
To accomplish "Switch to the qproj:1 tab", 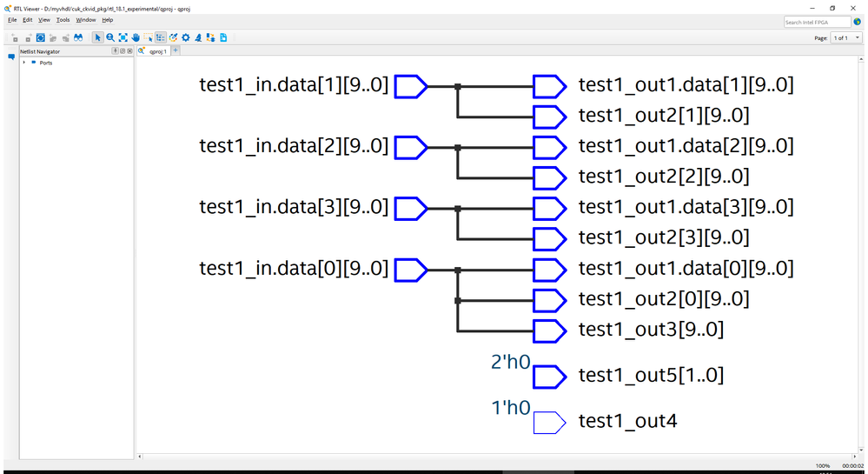I will (156, 51).
